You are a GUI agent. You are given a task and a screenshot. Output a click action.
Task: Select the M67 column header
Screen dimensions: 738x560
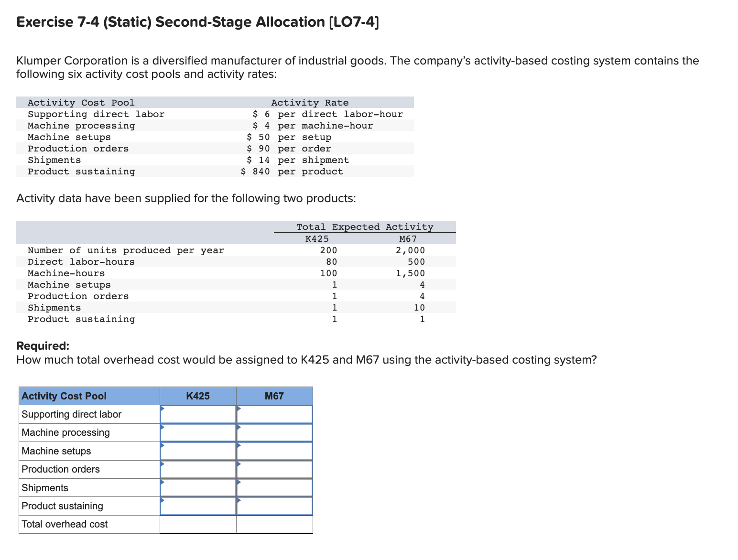[273, 396]
